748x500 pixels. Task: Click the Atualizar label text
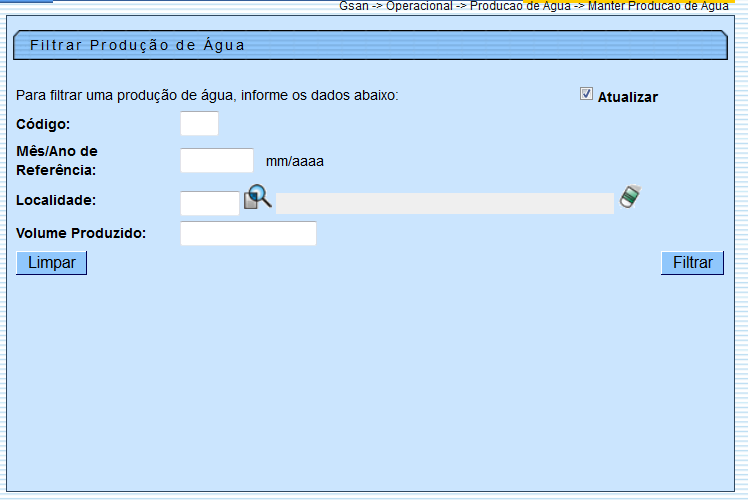coord(627,97)
